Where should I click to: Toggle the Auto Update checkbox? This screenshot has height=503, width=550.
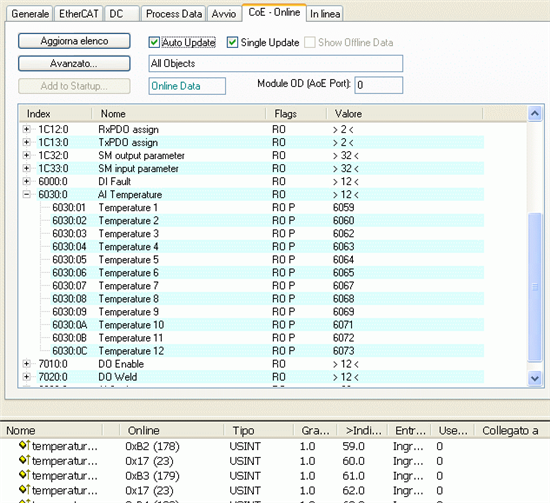[154, 42]
